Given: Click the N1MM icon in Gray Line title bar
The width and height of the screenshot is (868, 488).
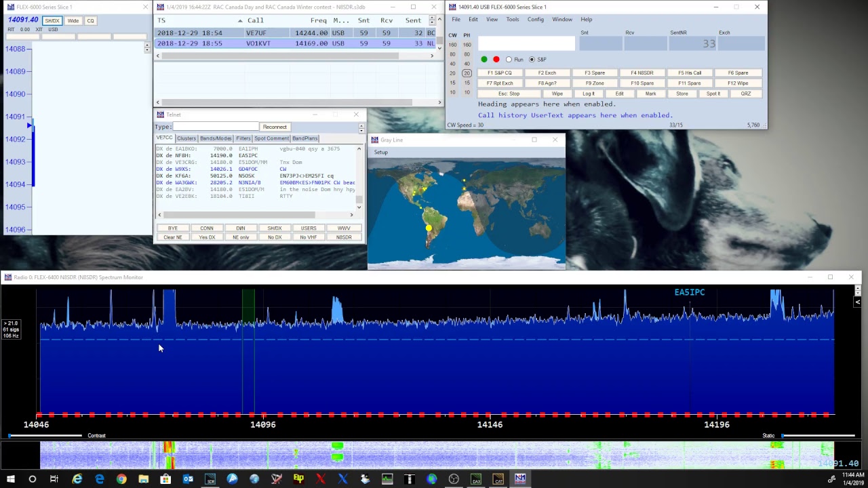Looking at the screenshot, I should tap(374, 140).
